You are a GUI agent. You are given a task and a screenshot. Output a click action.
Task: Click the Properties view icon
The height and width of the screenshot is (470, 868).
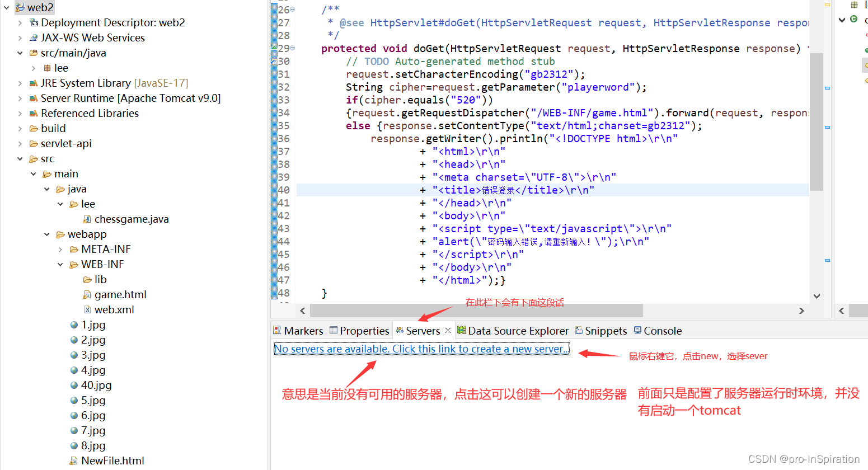click(x=334, y=330)
